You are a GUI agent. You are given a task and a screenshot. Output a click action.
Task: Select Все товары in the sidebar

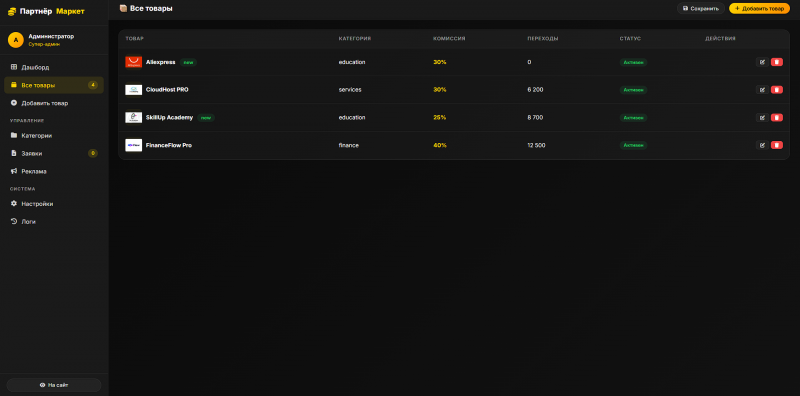coord(54,85)
